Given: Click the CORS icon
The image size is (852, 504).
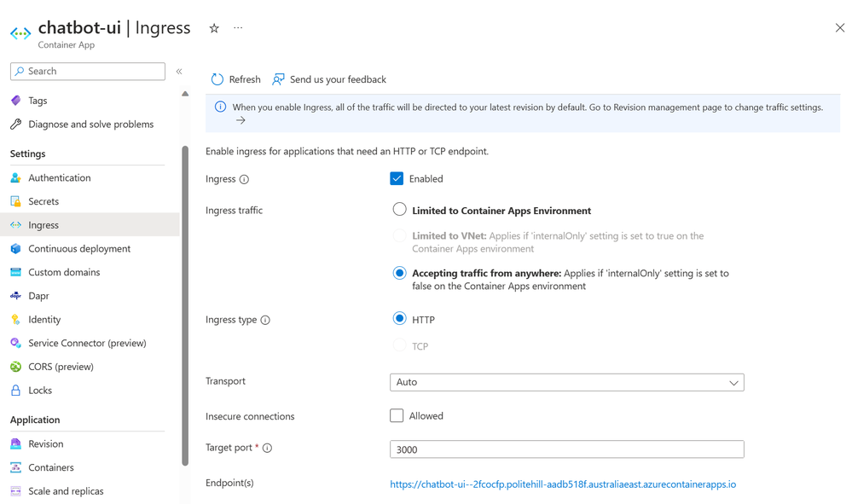Looking at the screenshot, I should click(15, 367).
